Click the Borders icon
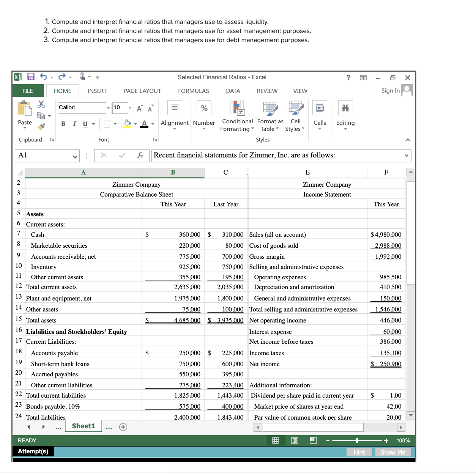Screen dimensions: 476x475 [x=107, y=124]
